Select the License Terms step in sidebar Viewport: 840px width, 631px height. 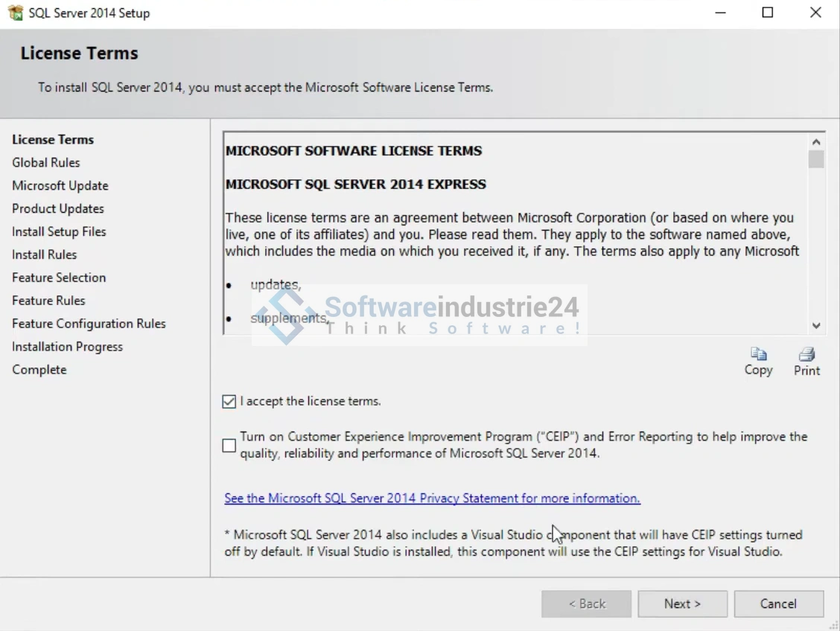tap(53, 140)
